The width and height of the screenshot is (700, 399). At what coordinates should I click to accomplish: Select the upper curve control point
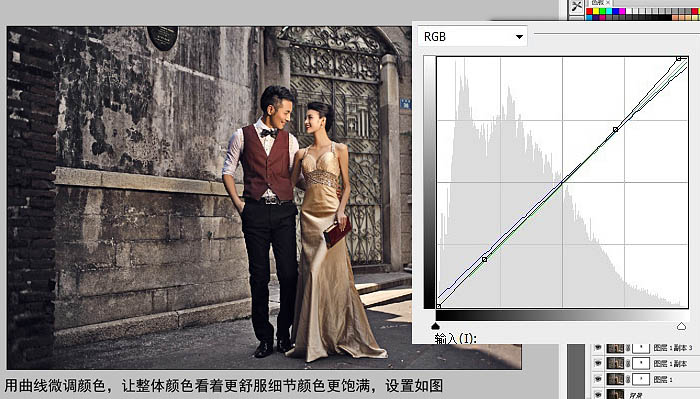(616, 129)
